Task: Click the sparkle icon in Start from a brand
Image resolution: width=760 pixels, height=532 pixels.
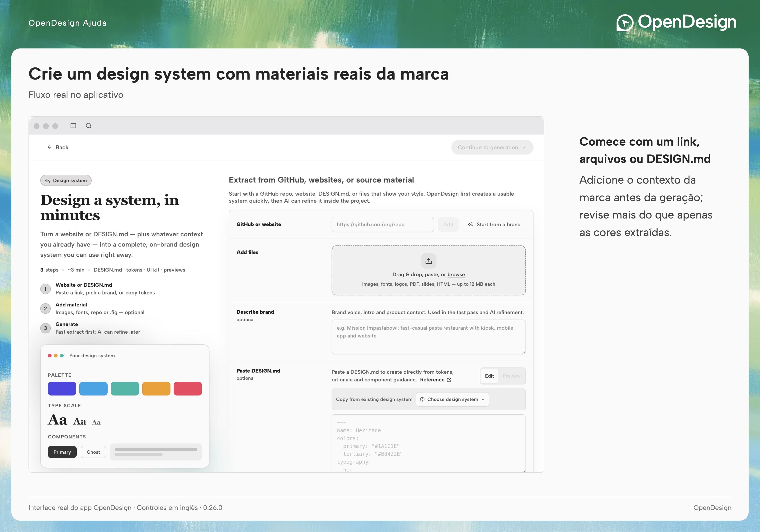Action: pyautogui.click(x=470, y=224)
